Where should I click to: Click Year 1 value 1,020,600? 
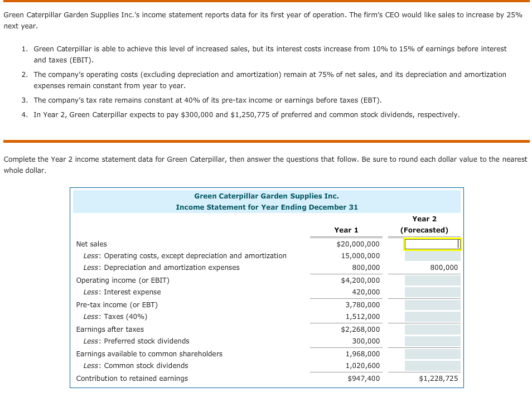362,365
